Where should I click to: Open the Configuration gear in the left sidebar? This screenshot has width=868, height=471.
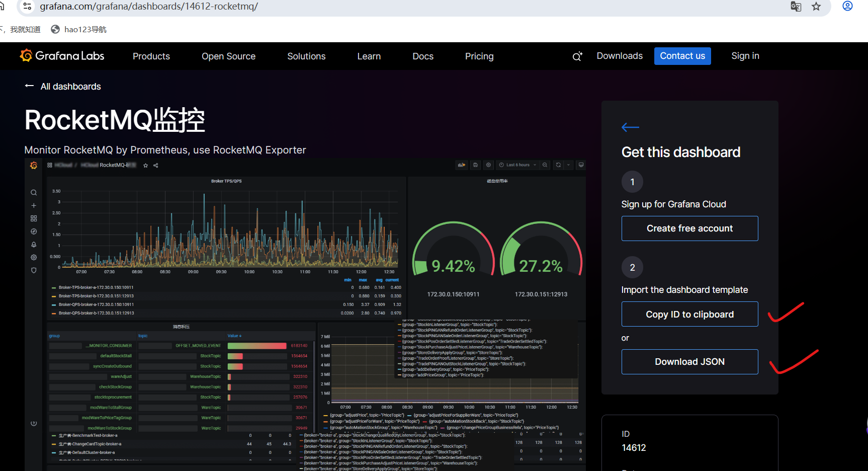pos(34,257)
